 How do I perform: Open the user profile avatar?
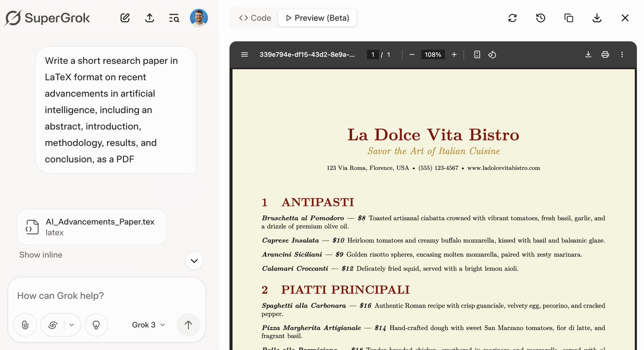click(x=199, y=18)
